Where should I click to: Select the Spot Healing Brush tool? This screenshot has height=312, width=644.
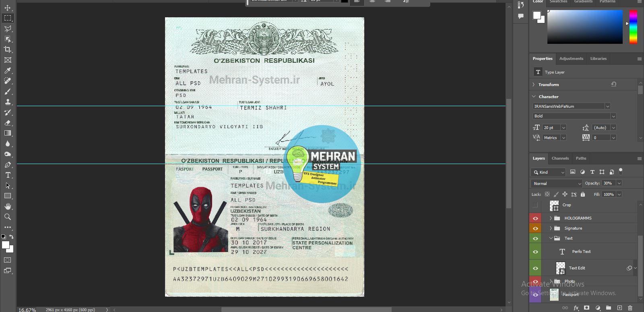pos(8,81)
